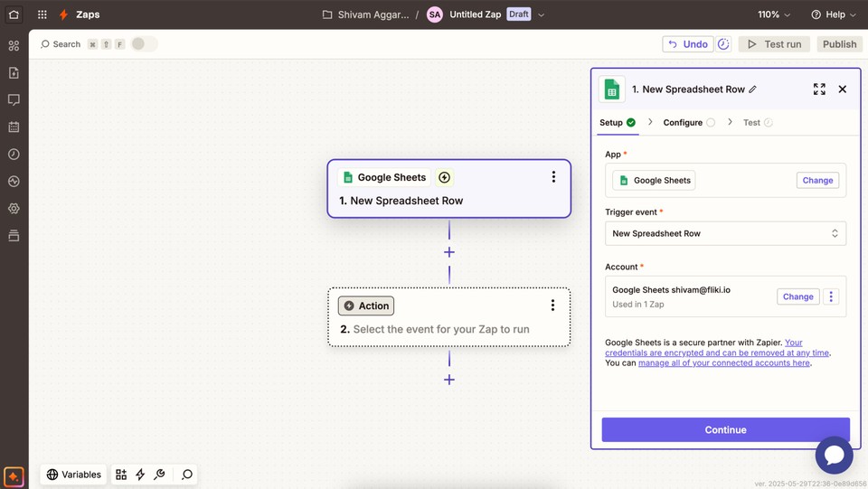Screen dimensions: 868x489
Task: Click the SA user avatar
Action: [435, 15]
